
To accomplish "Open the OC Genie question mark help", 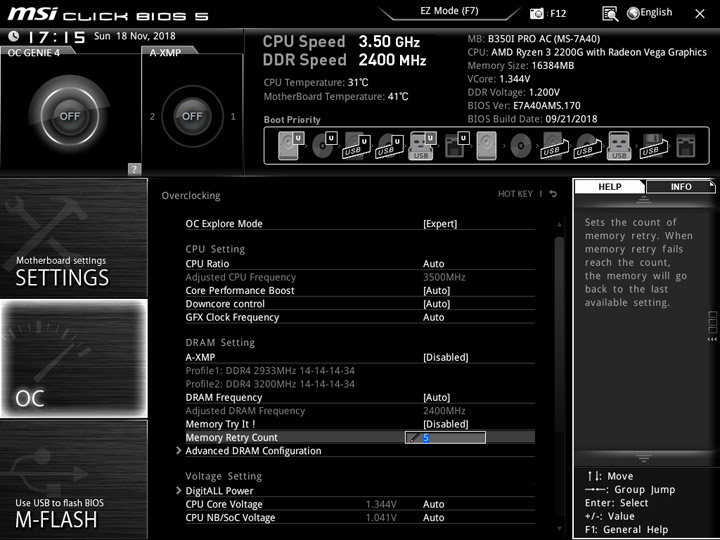I will (134, 169).
